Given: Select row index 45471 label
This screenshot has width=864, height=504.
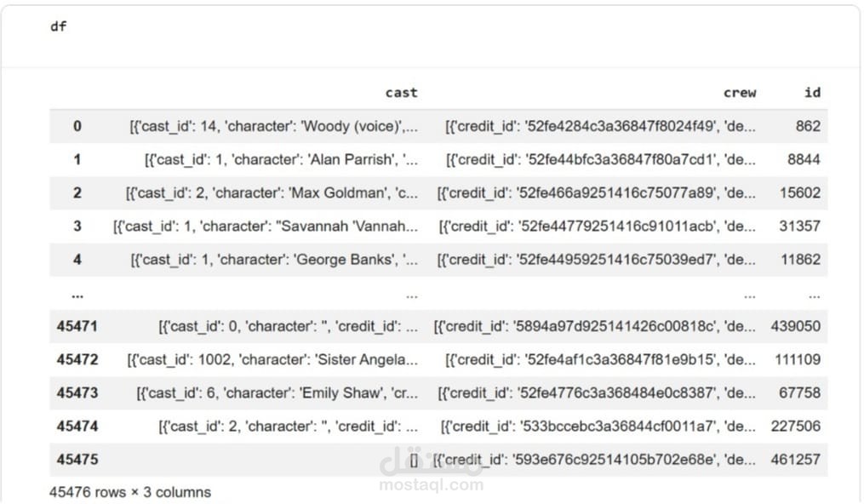Looking at the screenshot, I should 77,326.
